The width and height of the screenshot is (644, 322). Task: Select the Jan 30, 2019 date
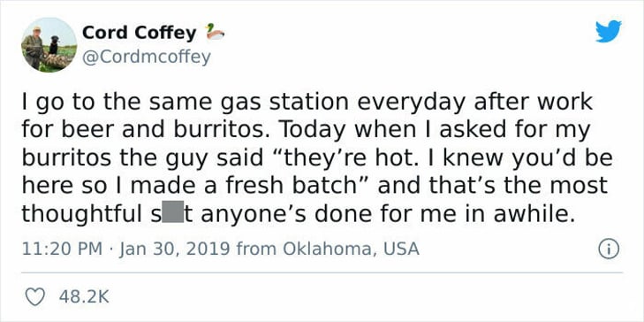[176, 249]
